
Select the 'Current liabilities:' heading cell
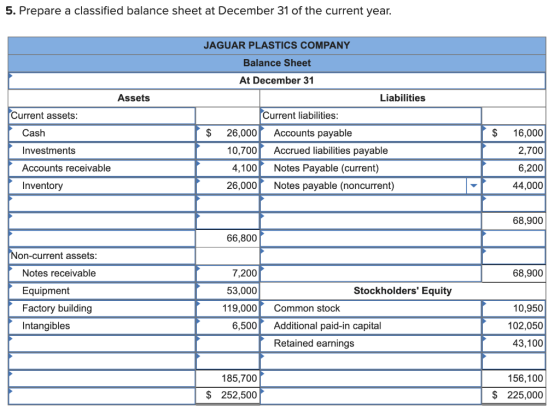pyautogui.click(x=371, y=116)
